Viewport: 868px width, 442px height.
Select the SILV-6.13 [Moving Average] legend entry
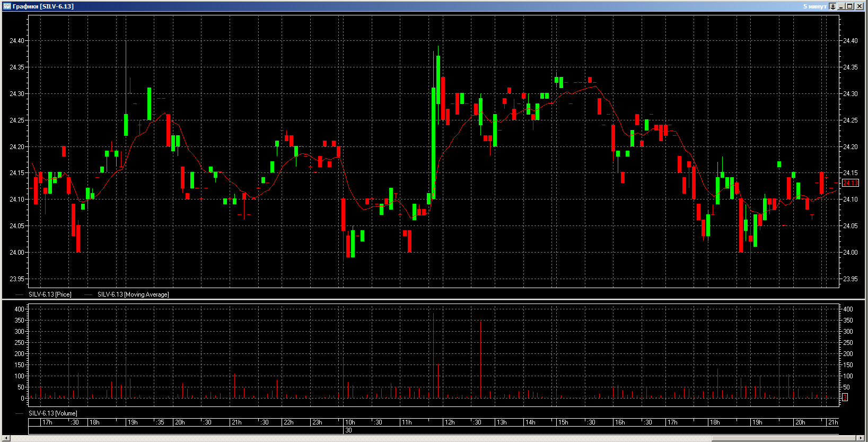pos(133,294)
